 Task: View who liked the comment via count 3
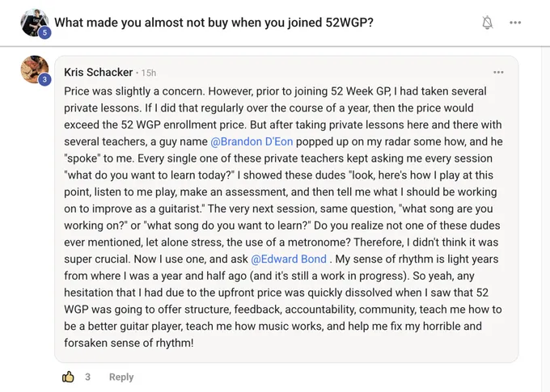[x=87, y=377]
